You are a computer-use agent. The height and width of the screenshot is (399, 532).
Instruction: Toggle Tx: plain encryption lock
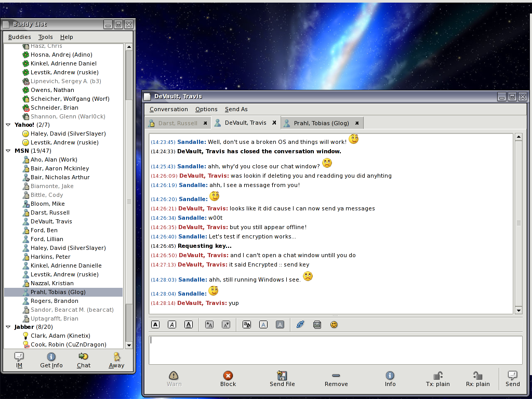(437, 379)
